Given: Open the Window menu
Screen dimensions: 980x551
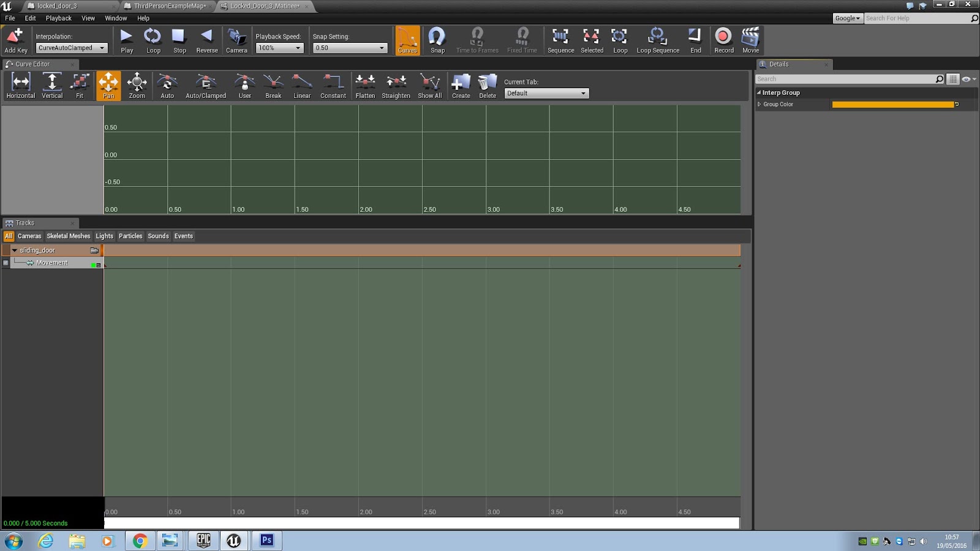Looking at the screenshot, I should (x=116, y=18).
